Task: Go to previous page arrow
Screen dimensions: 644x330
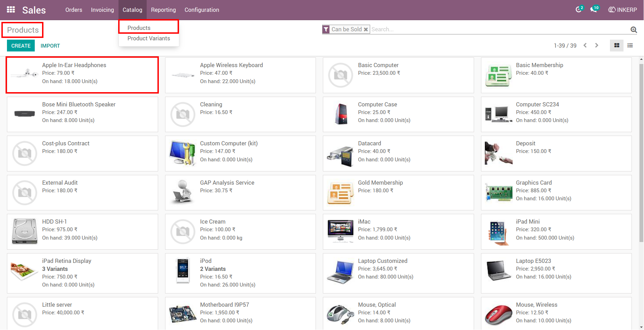Action: 585,46
